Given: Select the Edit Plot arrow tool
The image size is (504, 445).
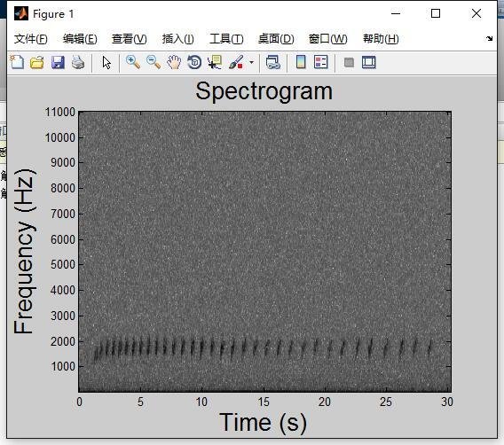Looking at the screenshot, I should click(x=106, y=62).
